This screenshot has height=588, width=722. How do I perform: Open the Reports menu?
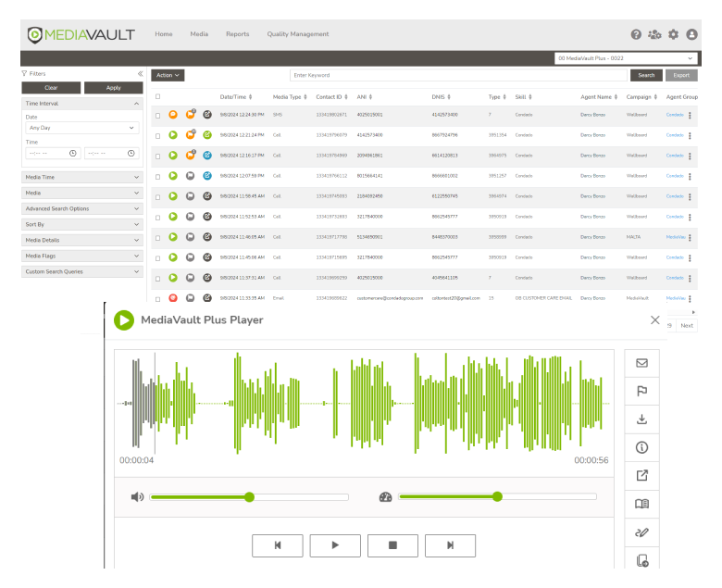(x=238, y=34)
